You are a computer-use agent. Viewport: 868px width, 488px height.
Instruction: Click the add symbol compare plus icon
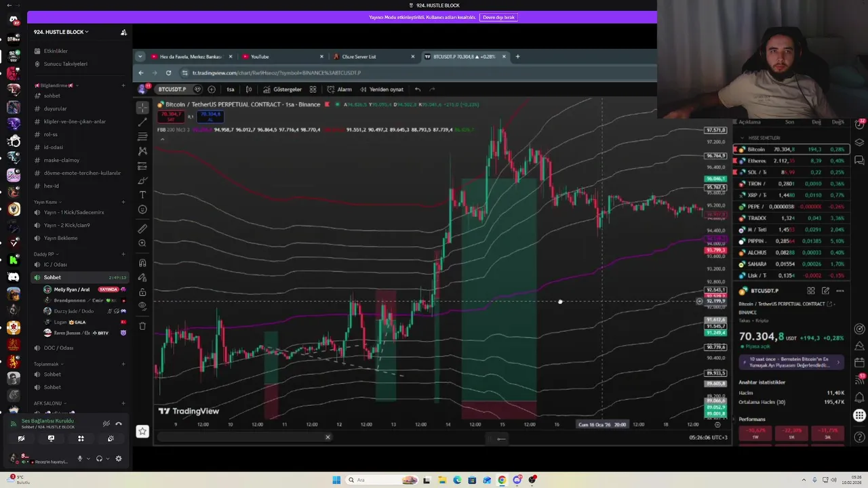[212, 89]
